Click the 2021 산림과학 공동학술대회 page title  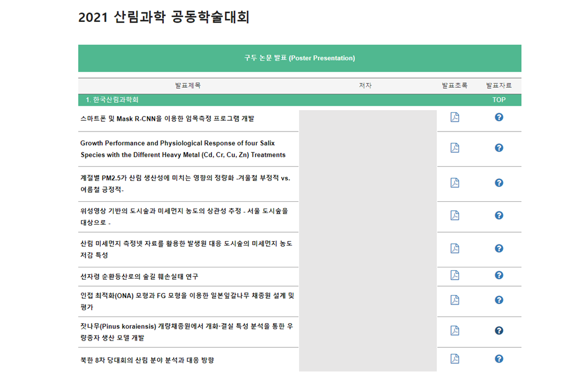pyautogui.click(x=164, y=17)
